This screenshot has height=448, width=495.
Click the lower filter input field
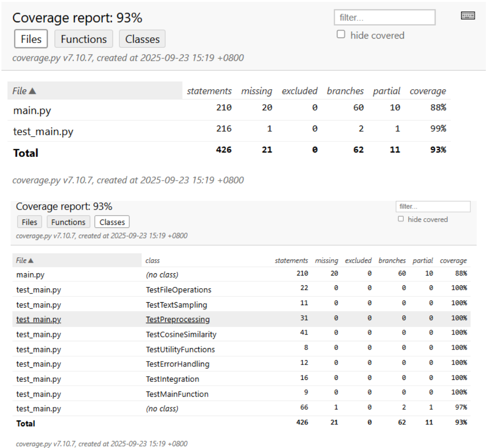point(433,207)
